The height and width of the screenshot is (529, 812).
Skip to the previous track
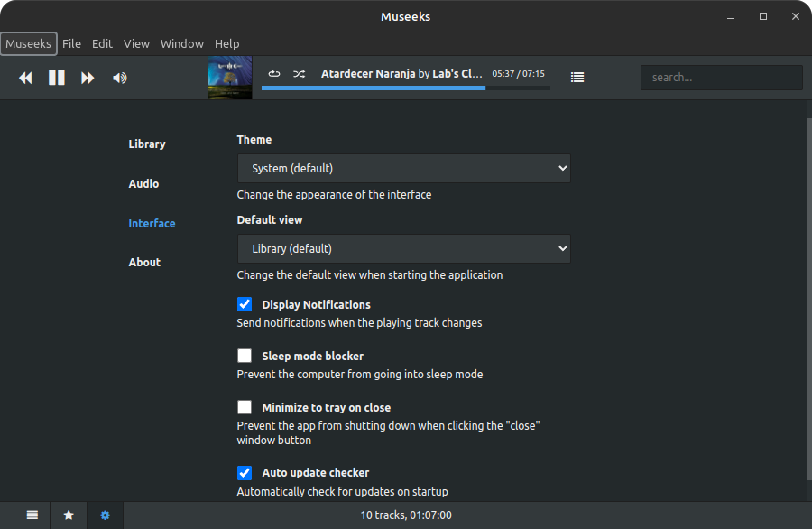[x=26, y=78]
